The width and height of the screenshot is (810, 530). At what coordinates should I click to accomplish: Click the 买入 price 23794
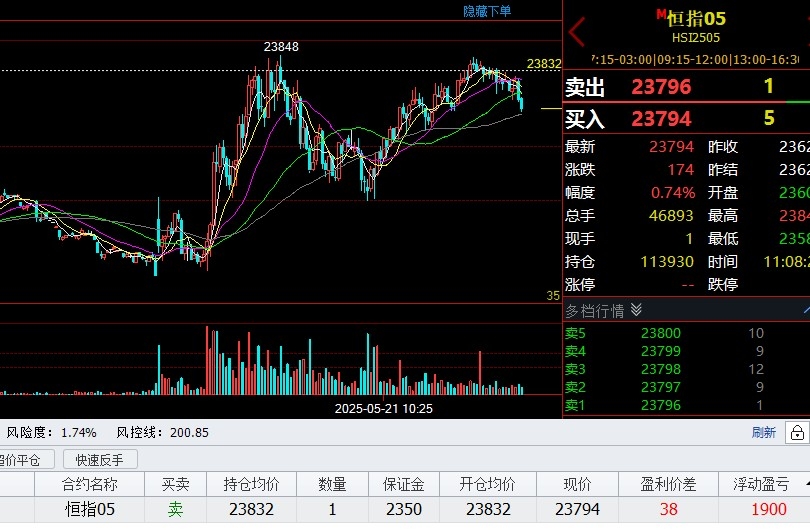tap(661, 118)
